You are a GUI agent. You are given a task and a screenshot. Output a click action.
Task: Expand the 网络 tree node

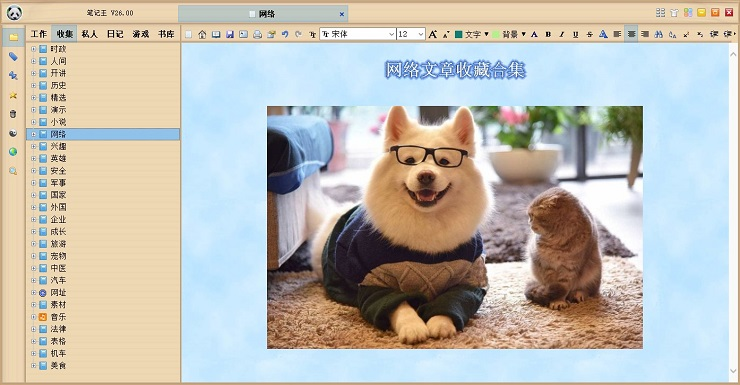click(34, 134)
